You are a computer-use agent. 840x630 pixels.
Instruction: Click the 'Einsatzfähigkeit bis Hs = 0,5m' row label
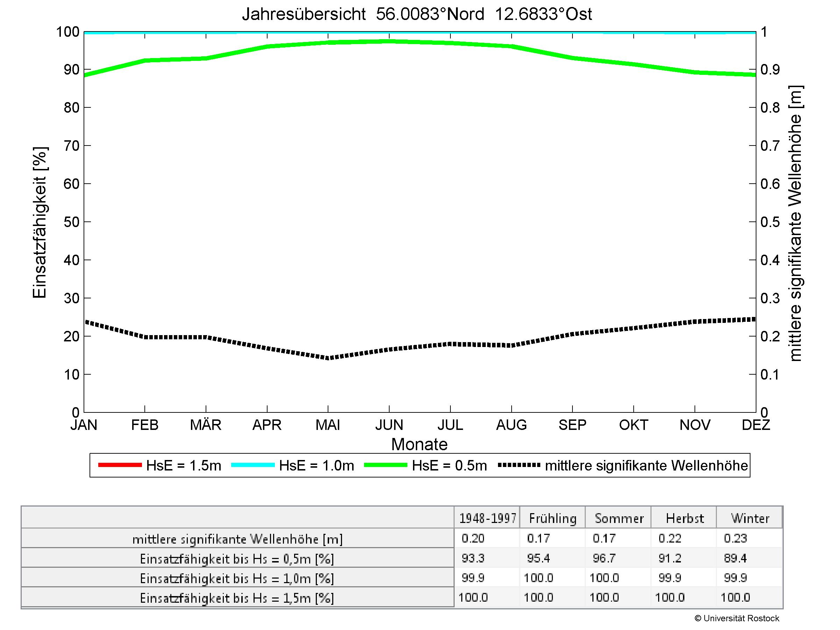tap(237, 559)
